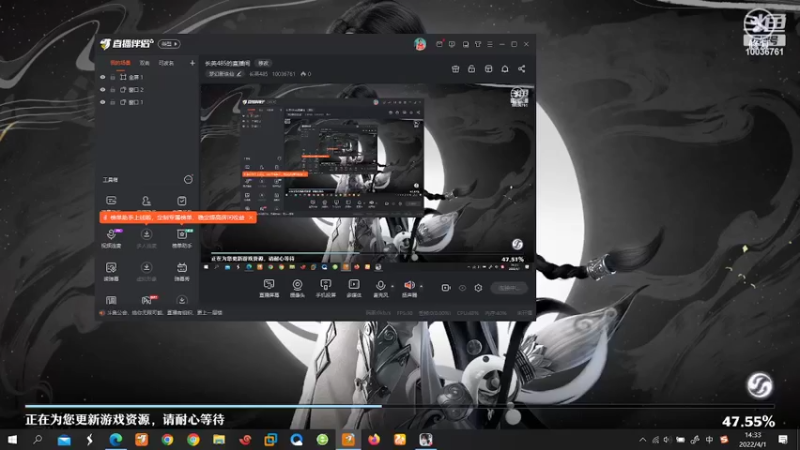
Task: Hide the 窗口 1 source with its eye icon
Action: coord(103,102)
